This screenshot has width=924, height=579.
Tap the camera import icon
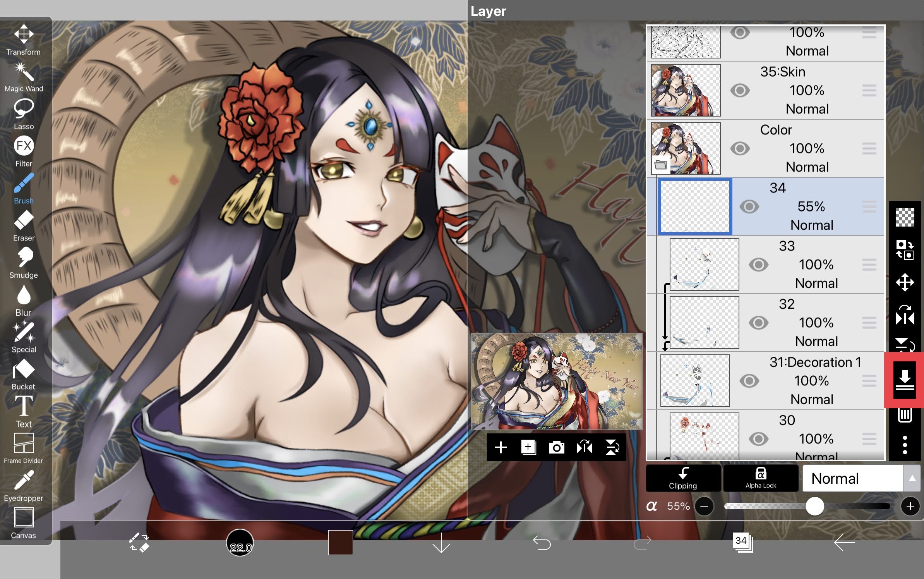[x=556, y=448]
